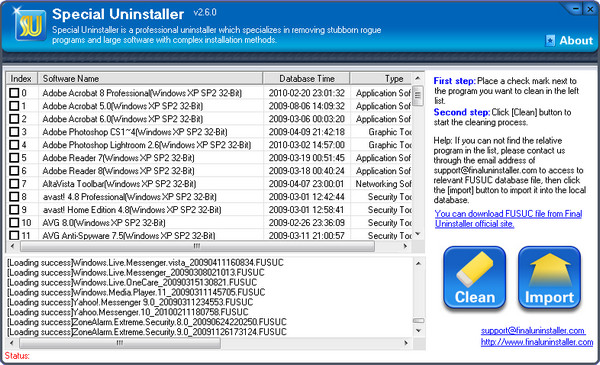Click the log line Windows.Media.Player.11_20090311145705.FUSUC
The image size is (600, 365).
coord(136,292)
